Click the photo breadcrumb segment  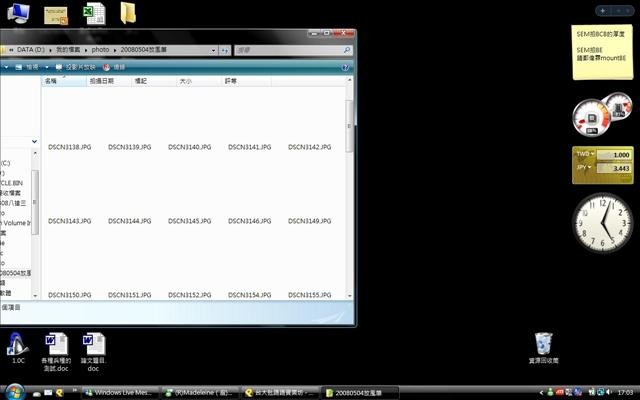pyautogui.click(x=100, y=50)
